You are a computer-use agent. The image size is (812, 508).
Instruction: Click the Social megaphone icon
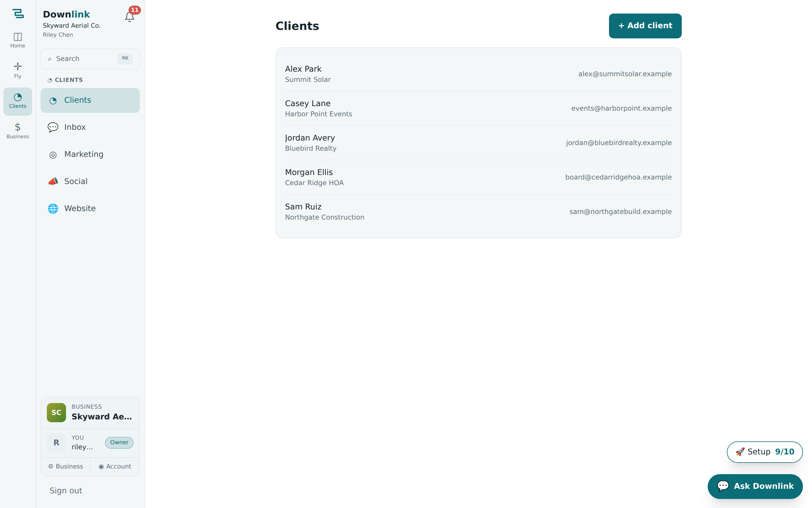(53, 181)
